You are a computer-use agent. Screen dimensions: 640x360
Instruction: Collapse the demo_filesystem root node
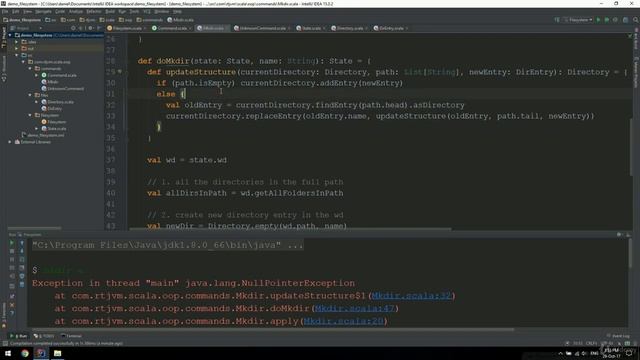10,36
